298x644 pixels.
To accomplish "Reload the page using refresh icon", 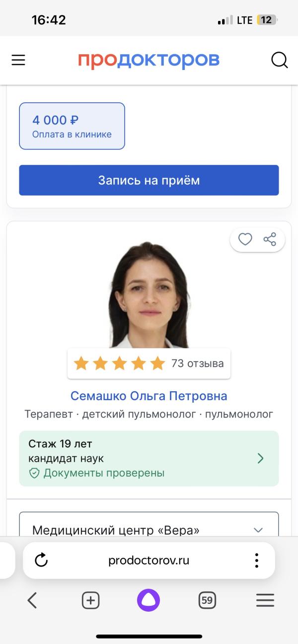I will point(41,561).
